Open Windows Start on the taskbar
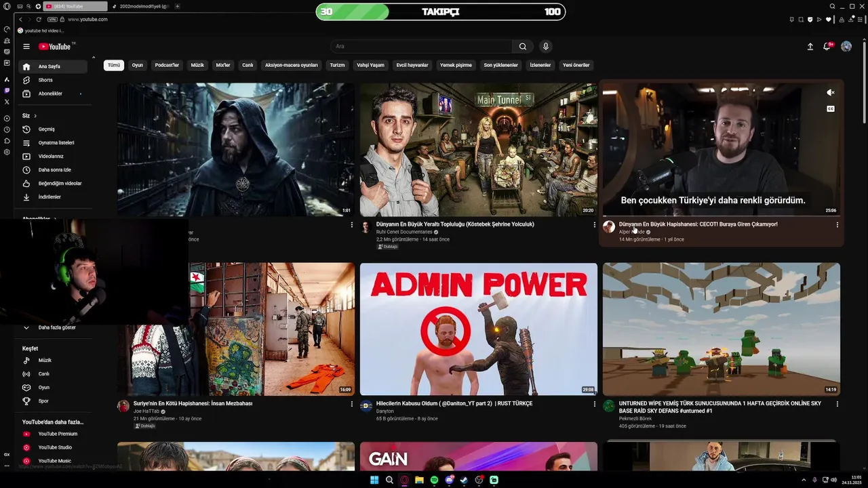 click(374, 480)
